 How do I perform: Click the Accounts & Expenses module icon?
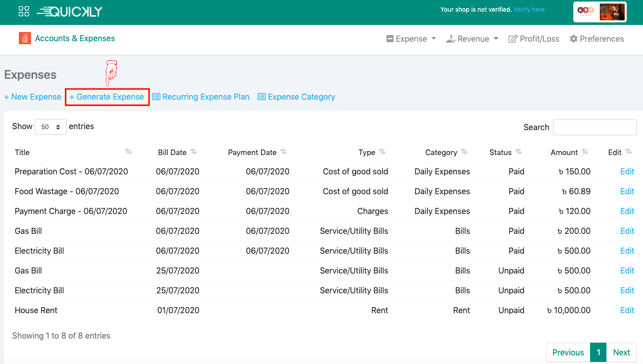(25, 38)
